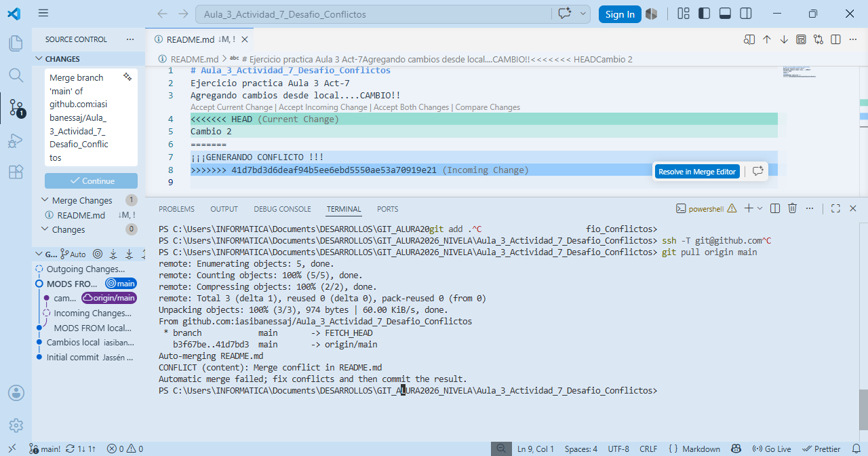Split the editor to the right
Image resolution: width=868 pixels, height=456 pixels.
pos(835,39)
